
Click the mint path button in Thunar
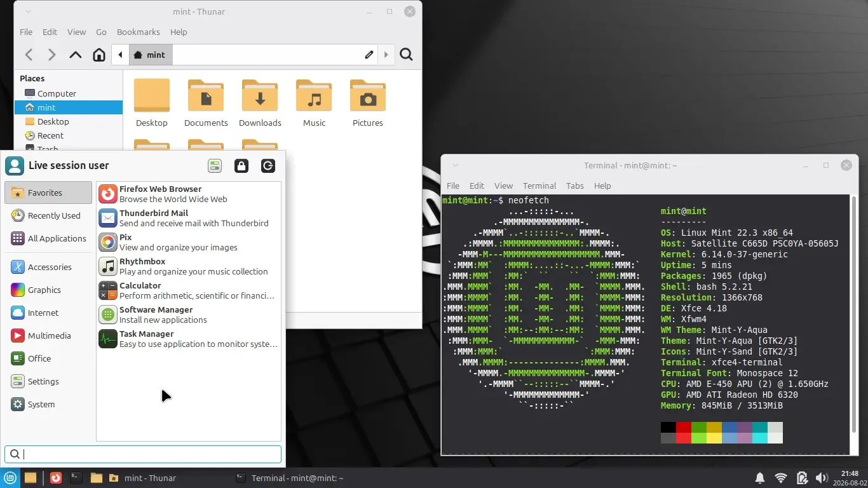(x=151, y=55)
